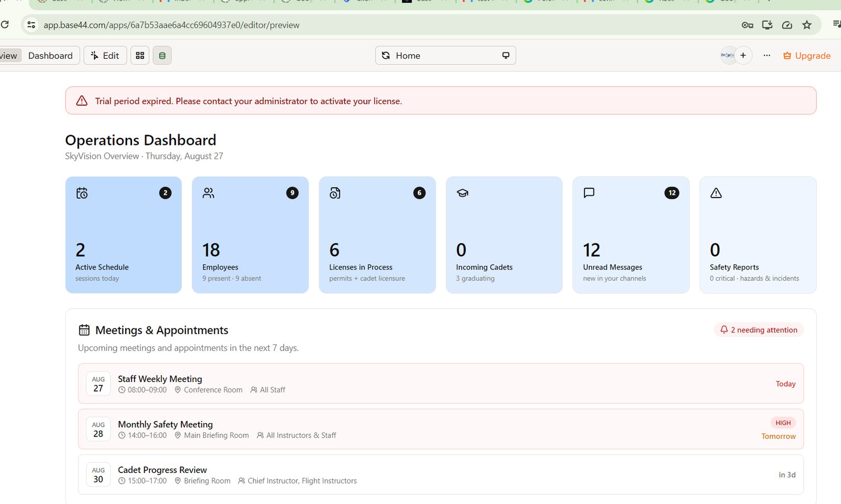Toggle the desktop device view icon
The width and height of the screenshot is (841, 504).
pos(506,55)
